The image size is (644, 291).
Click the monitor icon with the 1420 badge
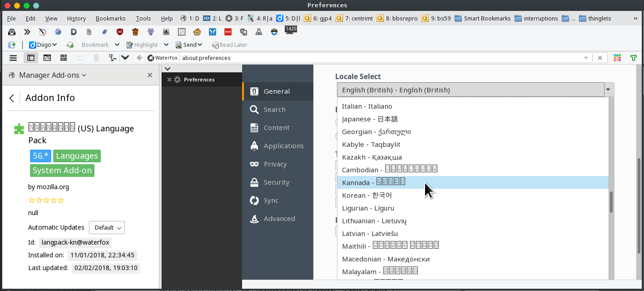point(291,30)
